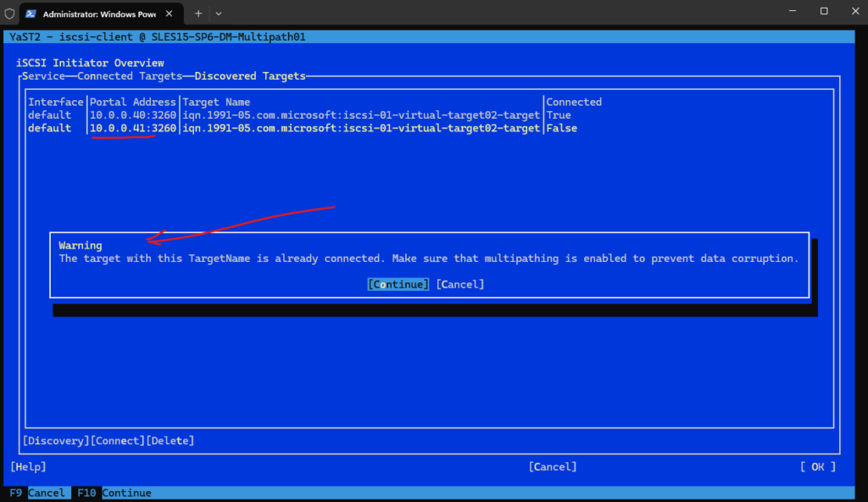This screenshot has height=502, width=868.
Task: Click the OK button
Action: click(818, 466)
